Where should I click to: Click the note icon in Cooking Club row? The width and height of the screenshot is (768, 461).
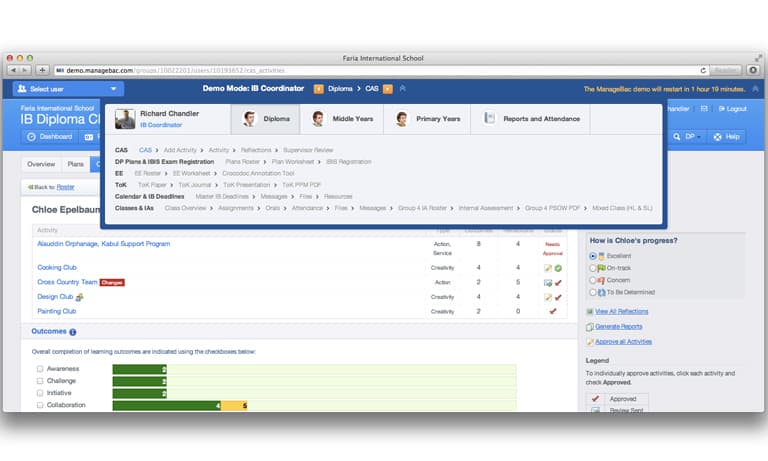(548, 268)
